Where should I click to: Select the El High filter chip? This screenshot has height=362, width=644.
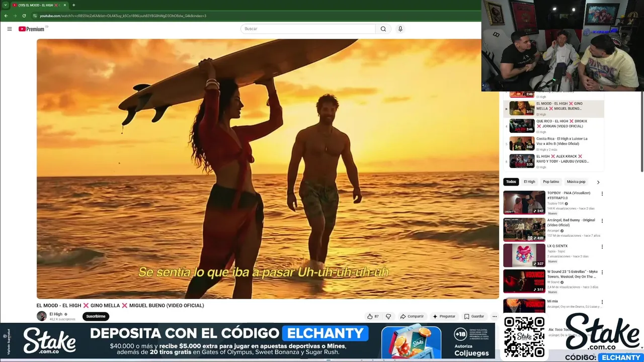tap(529, 182)
